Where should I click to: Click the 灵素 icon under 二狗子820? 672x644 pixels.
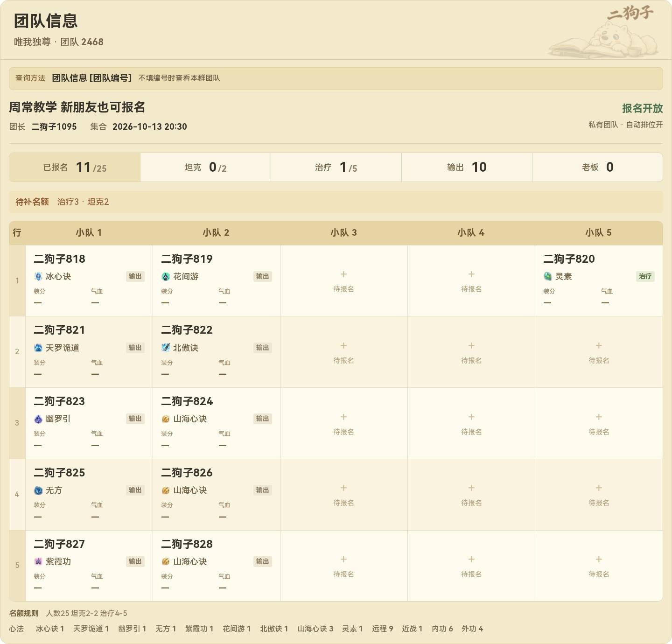tap(548, 276)
